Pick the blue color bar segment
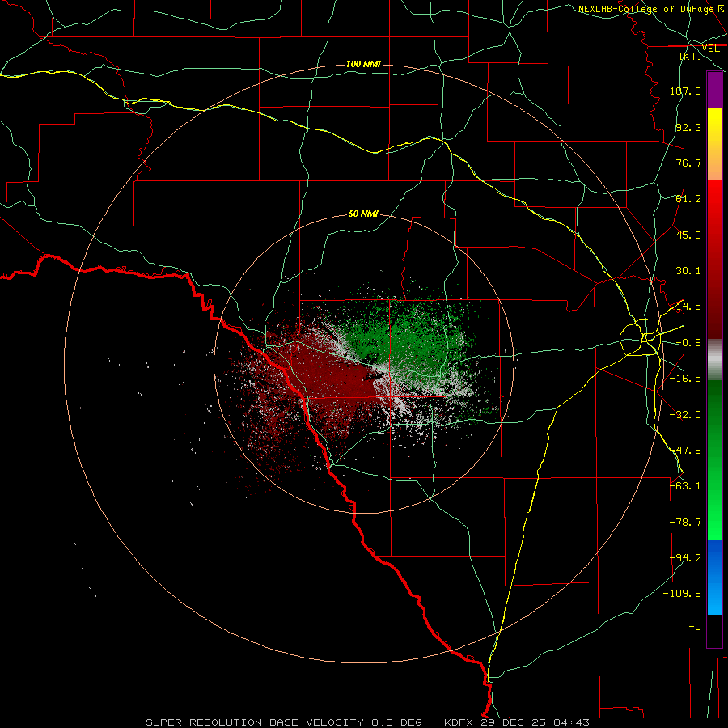Viewport: 728px width, 728px height. [714, 577]
